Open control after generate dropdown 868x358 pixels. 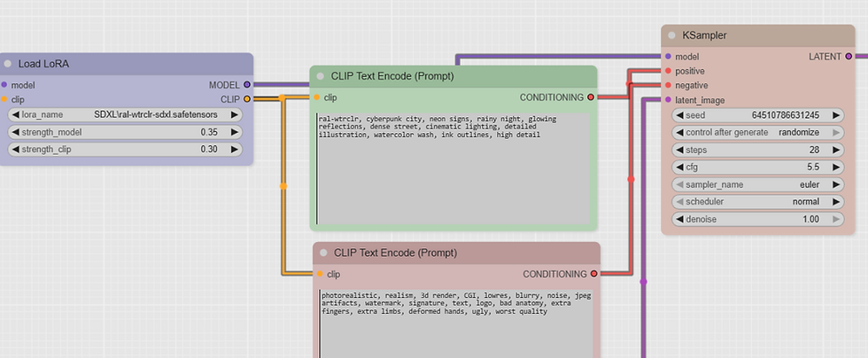pyautogui.click(x=758, y=132)
